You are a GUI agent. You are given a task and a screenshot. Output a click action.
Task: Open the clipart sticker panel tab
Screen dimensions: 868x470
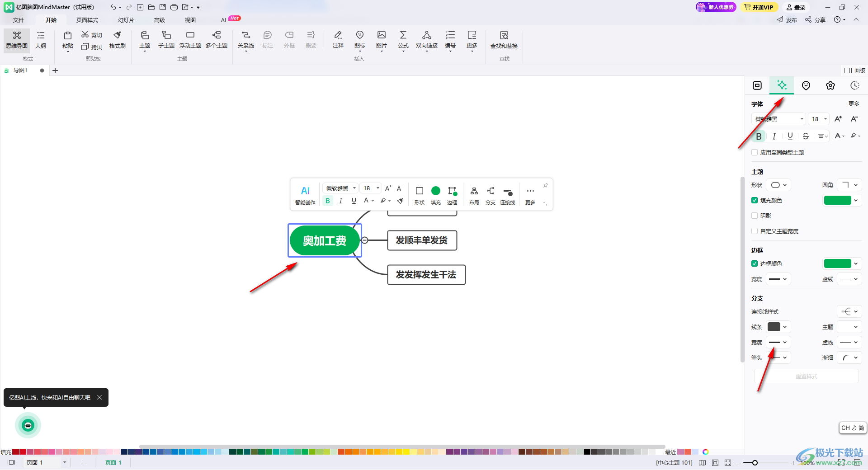[806, 85]
